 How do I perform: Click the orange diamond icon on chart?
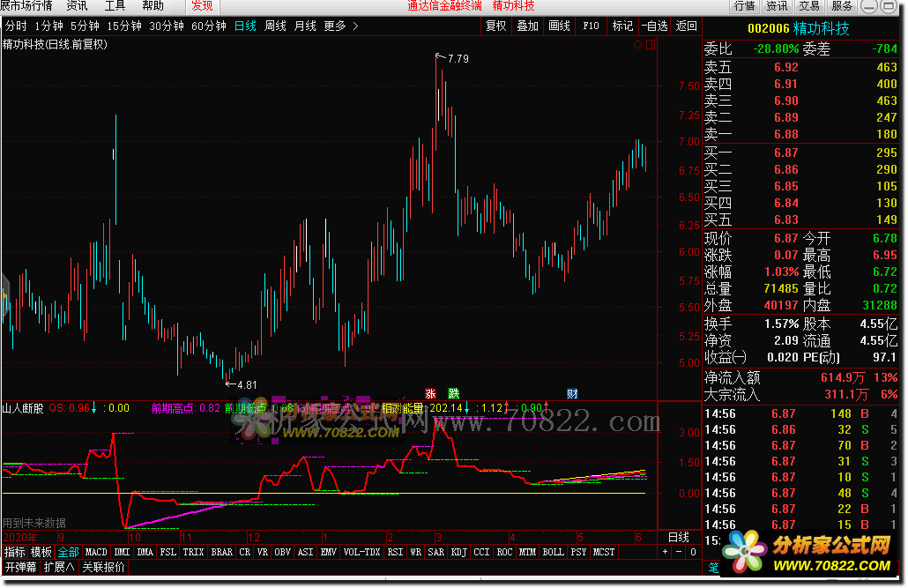click(x=637, y=45)
